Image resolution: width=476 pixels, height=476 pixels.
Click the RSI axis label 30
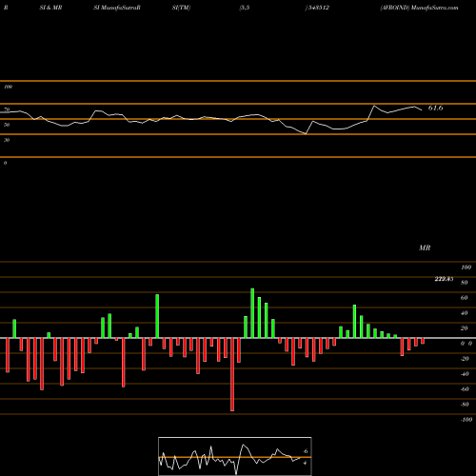(x=7, y=140)
